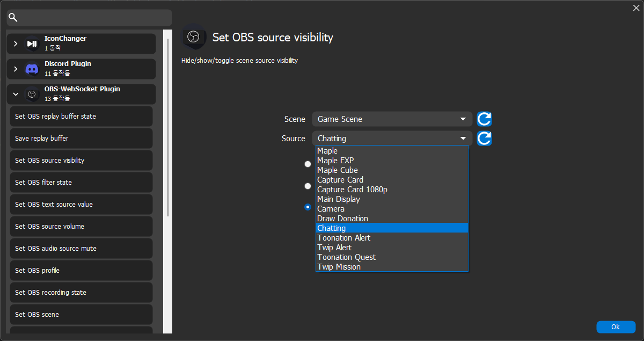Image resolution: width=644 pixels, height=341 pixels.
Task: Select the middle visibility radio button
Action: (308, 186)
